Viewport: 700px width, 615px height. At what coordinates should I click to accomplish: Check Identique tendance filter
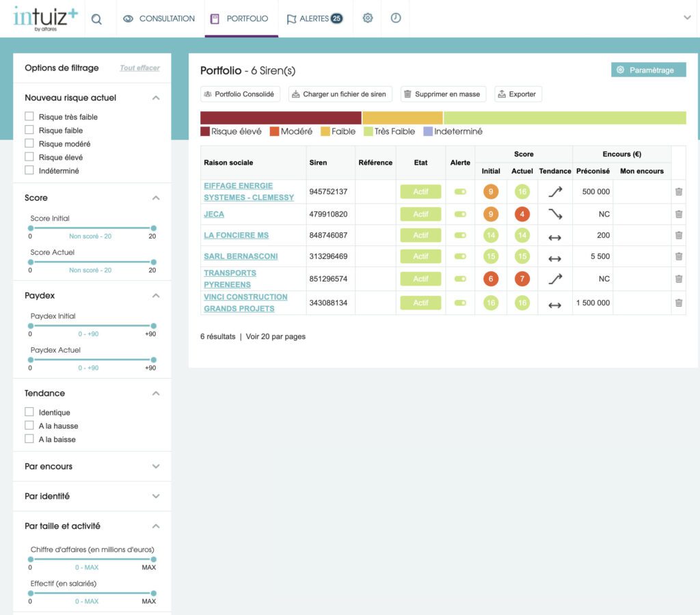[29, 412]
